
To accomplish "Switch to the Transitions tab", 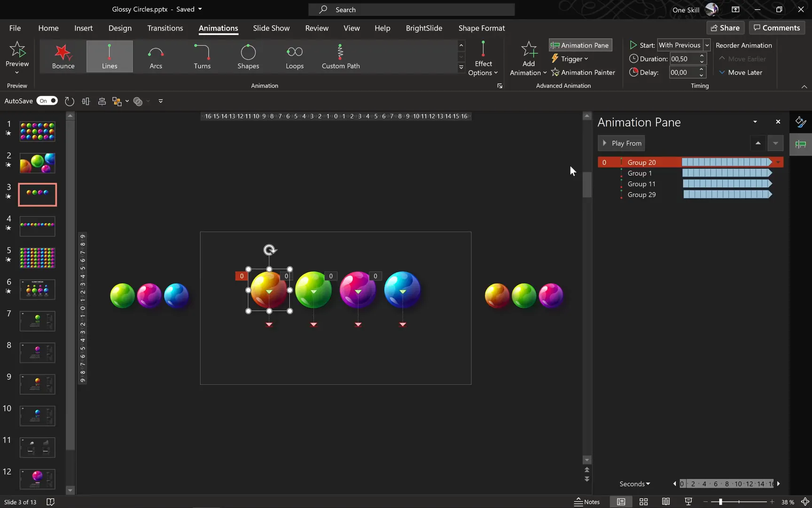I will coord(164,28).
